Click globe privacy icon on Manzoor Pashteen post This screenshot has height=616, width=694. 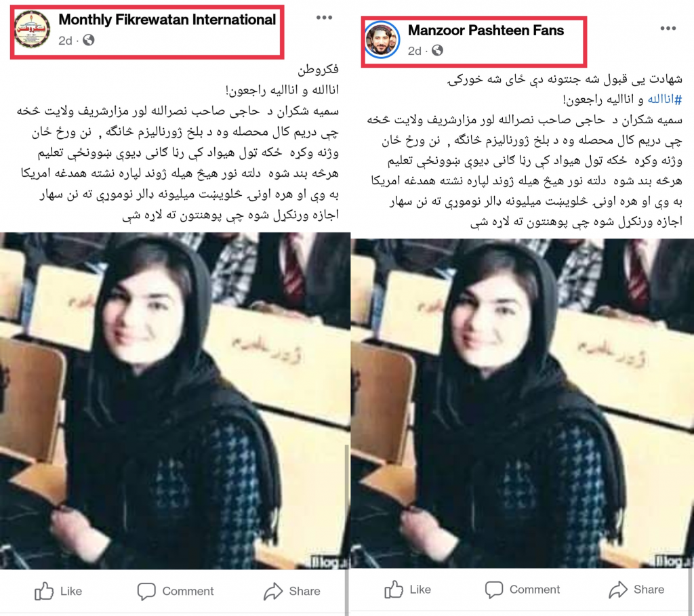(437, 50)
